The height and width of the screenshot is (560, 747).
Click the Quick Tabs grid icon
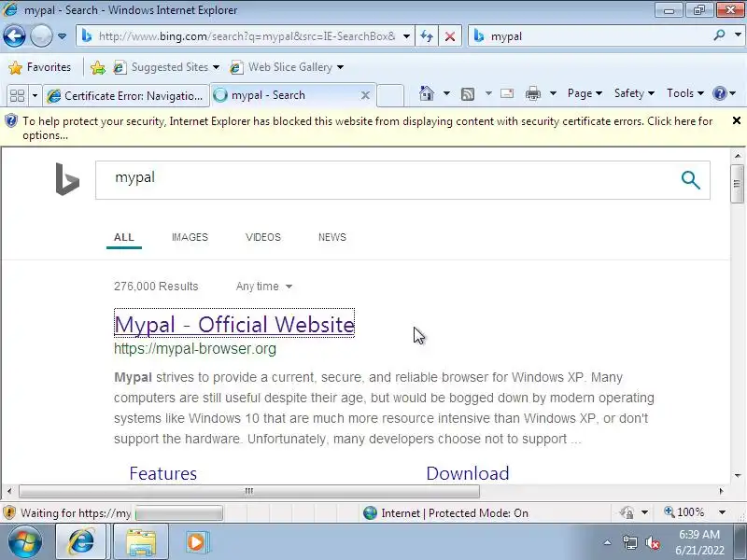(18, 96)
